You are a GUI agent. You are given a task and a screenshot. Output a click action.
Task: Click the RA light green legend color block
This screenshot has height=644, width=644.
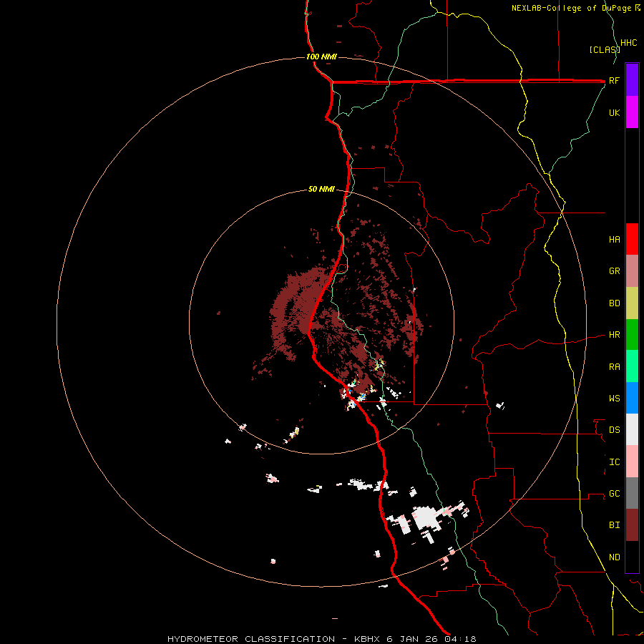pyautogui.click(x=632, y=366)
